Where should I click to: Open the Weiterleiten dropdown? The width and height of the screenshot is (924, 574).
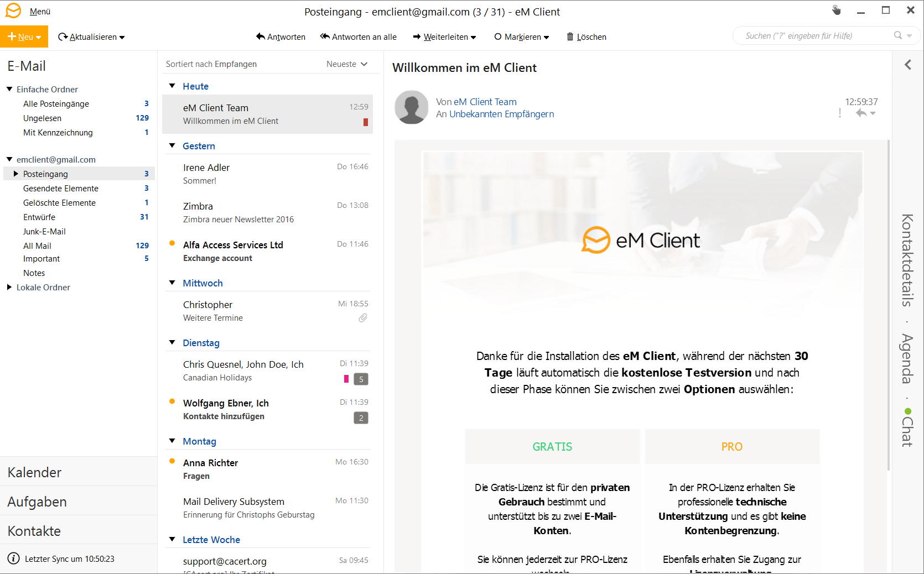474,37
